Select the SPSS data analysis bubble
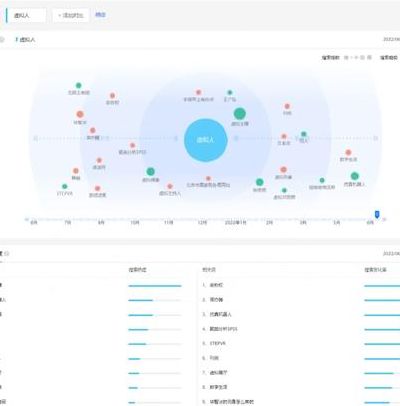 tap(132, 145)
